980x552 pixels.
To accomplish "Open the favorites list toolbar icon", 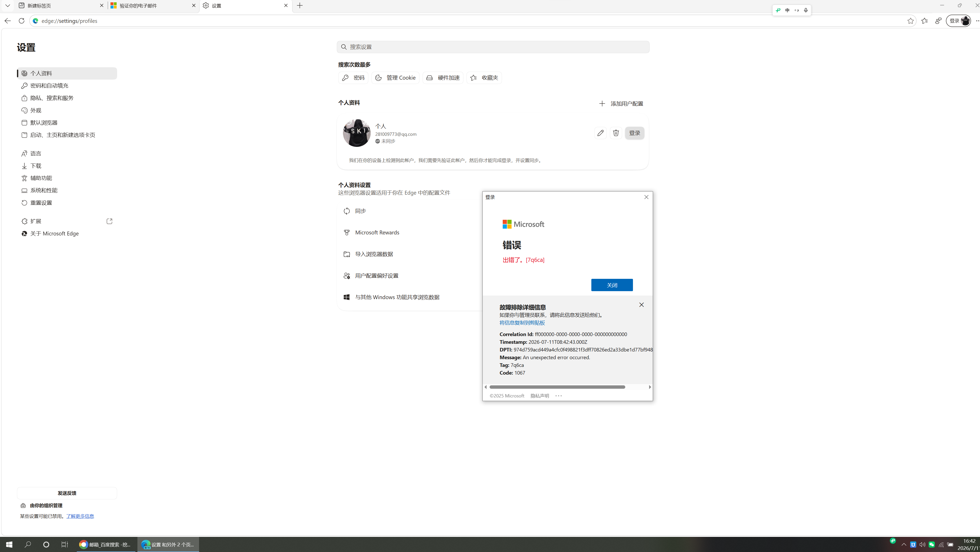I will 925,21.
